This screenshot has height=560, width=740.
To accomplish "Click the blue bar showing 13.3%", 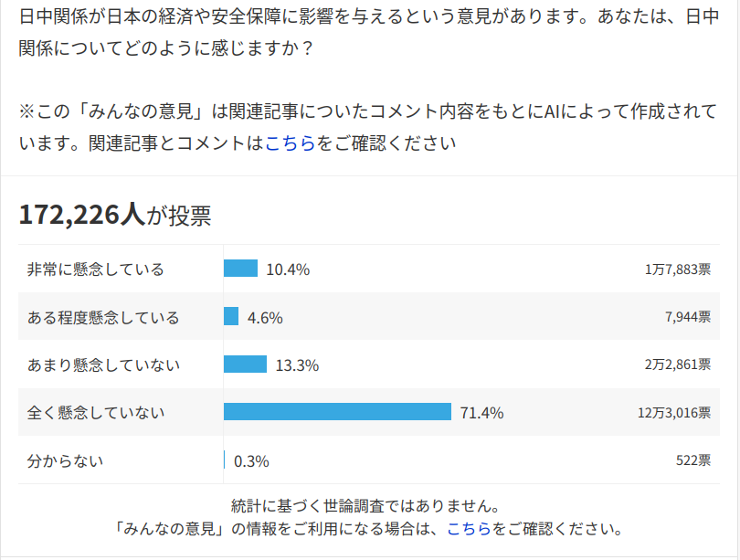I will click(x=245, y=364).
